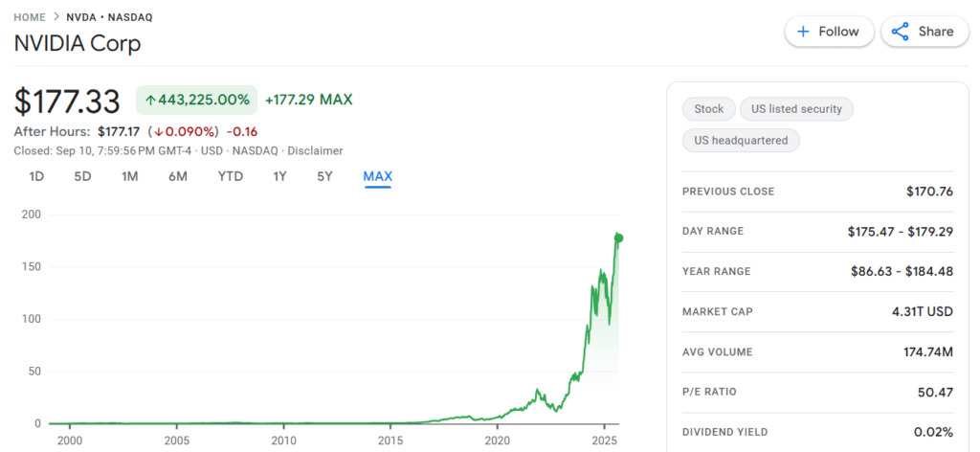Select the YTD time range tab
The height and width of the screenshot is (452, 980).
coord(230,177)
